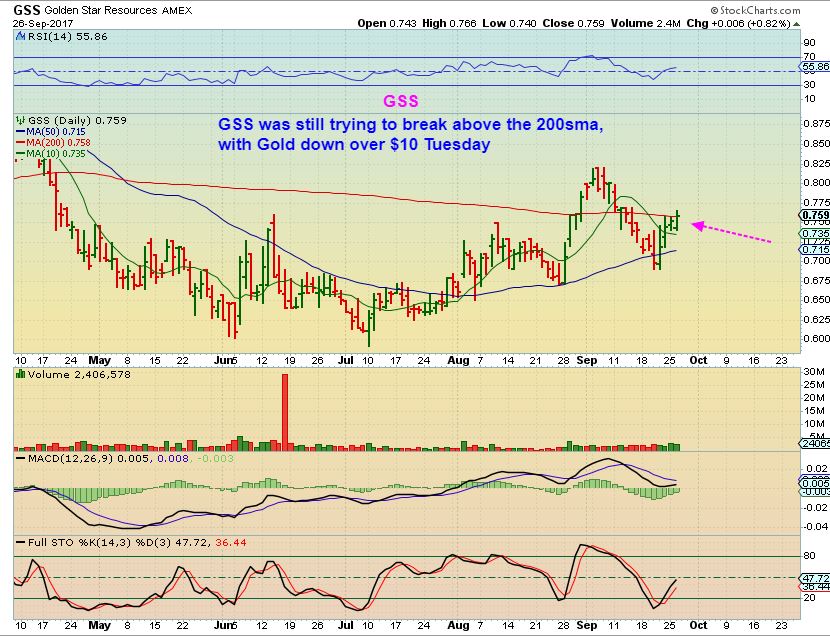This screenshot has width=830, height=636.
Task: Click the 0.825 price axis label
Action: [816, 162]
